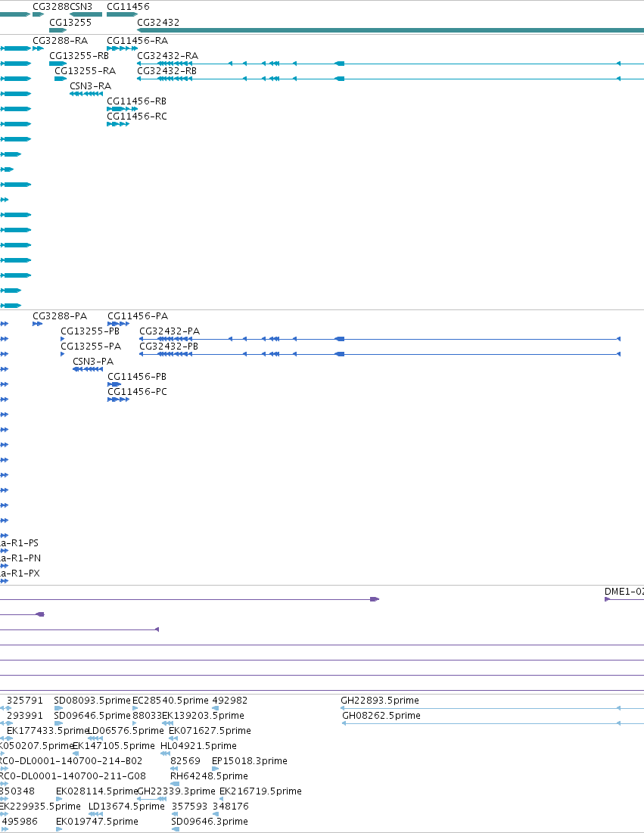
Task: Click the CG32432-PA protein label
Action: [x=170, y=331]
